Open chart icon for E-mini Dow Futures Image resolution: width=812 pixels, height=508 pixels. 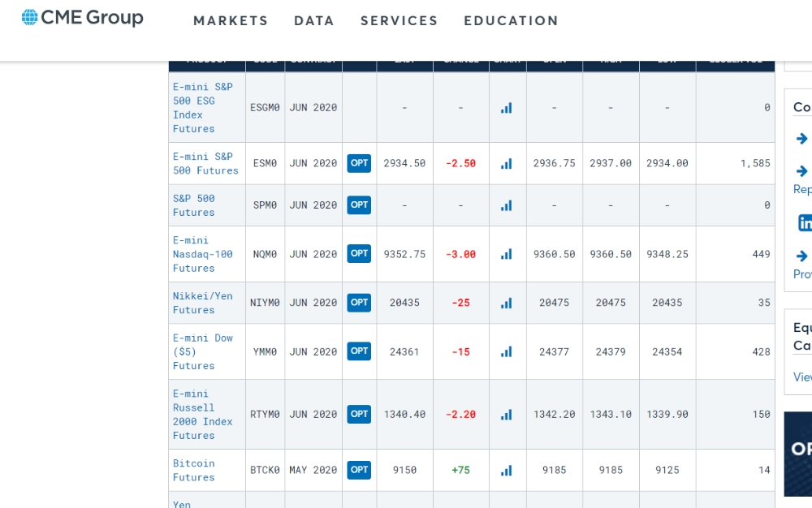coord(507,351)
